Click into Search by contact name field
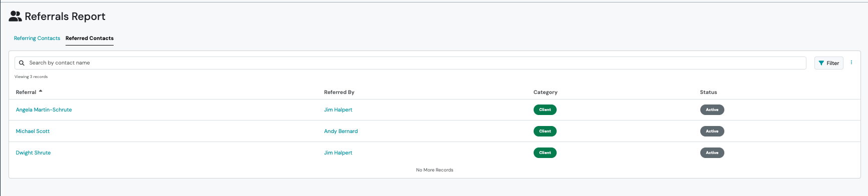The width and height of the screenshot is (868, 196). point(410,63)
